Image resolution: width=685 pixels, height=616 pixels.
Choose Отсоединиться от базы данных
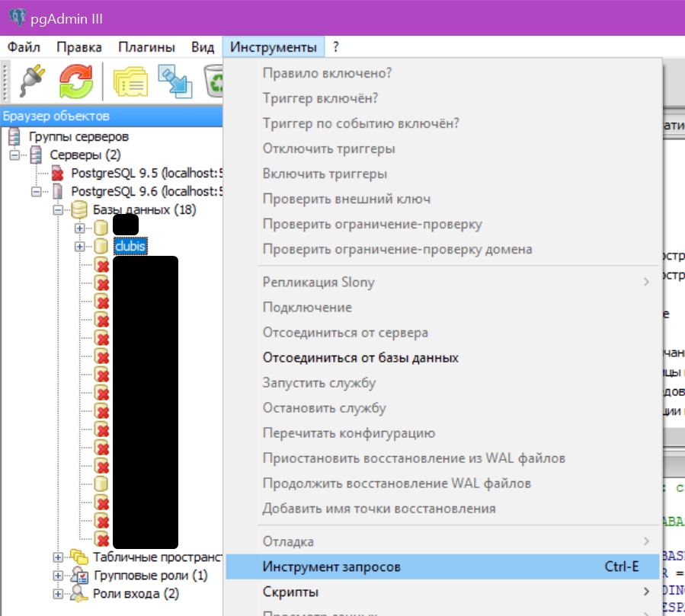(442, 358)
